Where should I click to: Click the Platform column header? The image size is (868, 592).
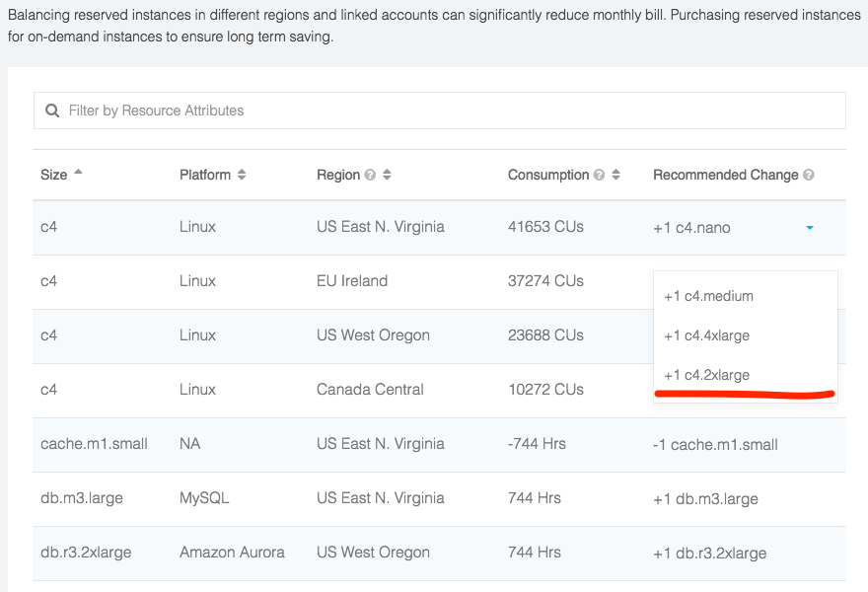205,175
